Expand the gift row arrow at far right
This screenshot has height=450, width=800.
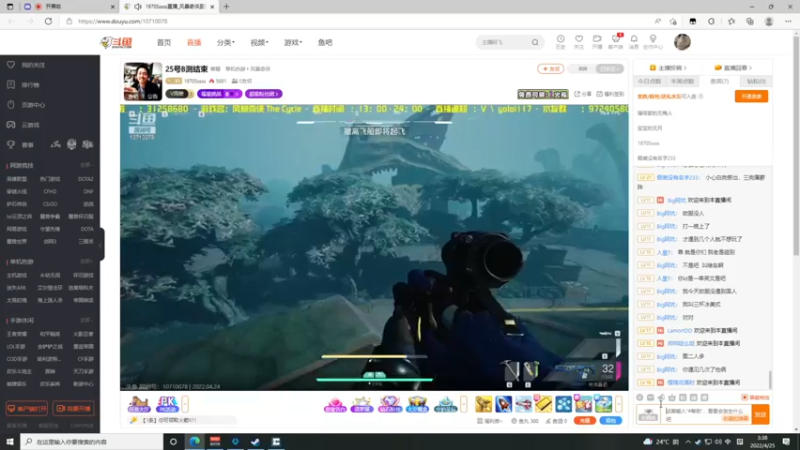click(x=619, y=404)
